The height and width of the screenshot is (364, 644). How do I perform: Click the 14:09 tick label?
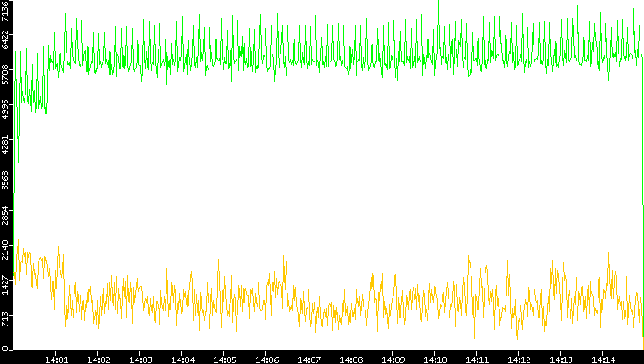tap(393, 360)
